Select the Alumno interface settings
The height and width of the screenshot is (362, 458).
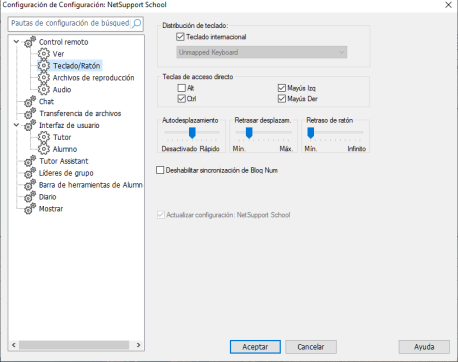tap(65, 149)
